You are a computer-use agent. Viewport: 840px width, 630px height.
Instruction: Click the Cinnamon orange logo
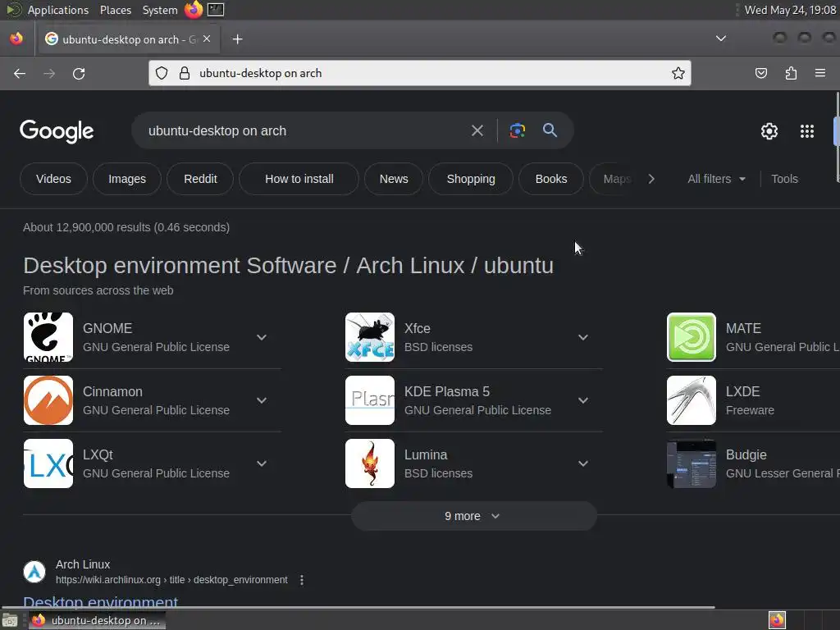(x=48, y=400)
